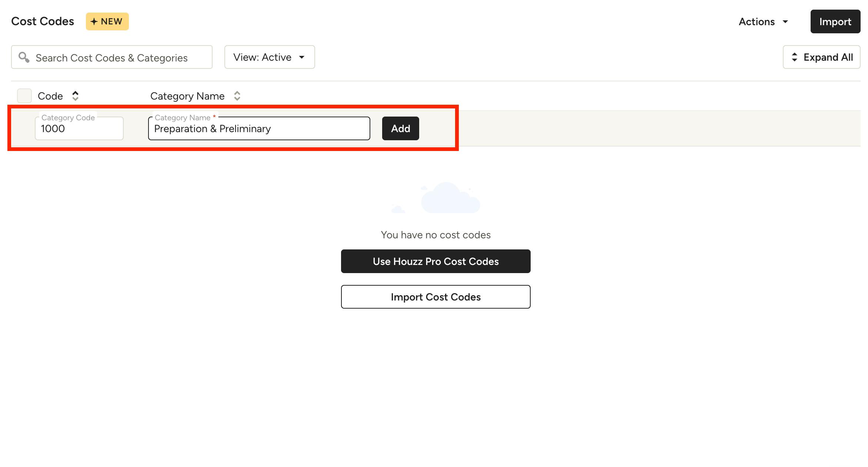The image size is (868, 467).
Task: Click the Category Name sort arrows
Action: pos(237,96)
